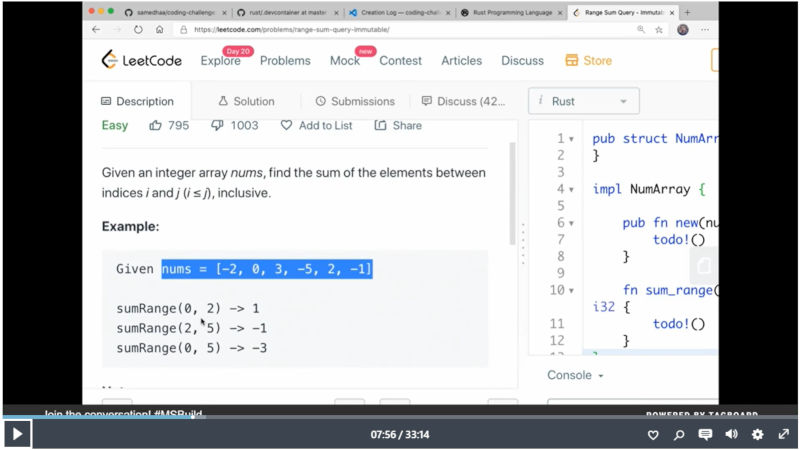Click the 07:56 / 33:14 time display
Screen dimensions: 800x450
tap(400, 435)
